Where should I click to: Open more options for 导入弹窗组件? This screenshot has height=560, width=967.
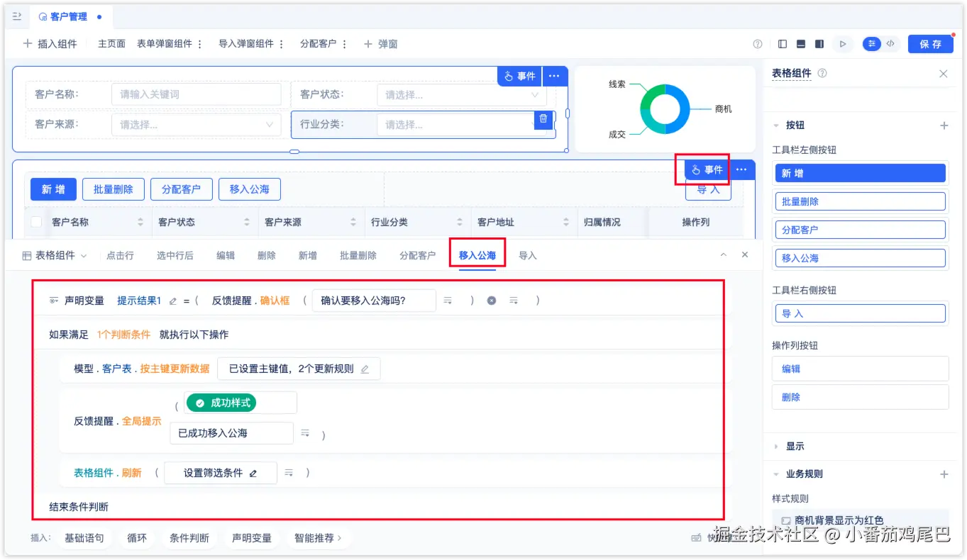tap(282, 44)
